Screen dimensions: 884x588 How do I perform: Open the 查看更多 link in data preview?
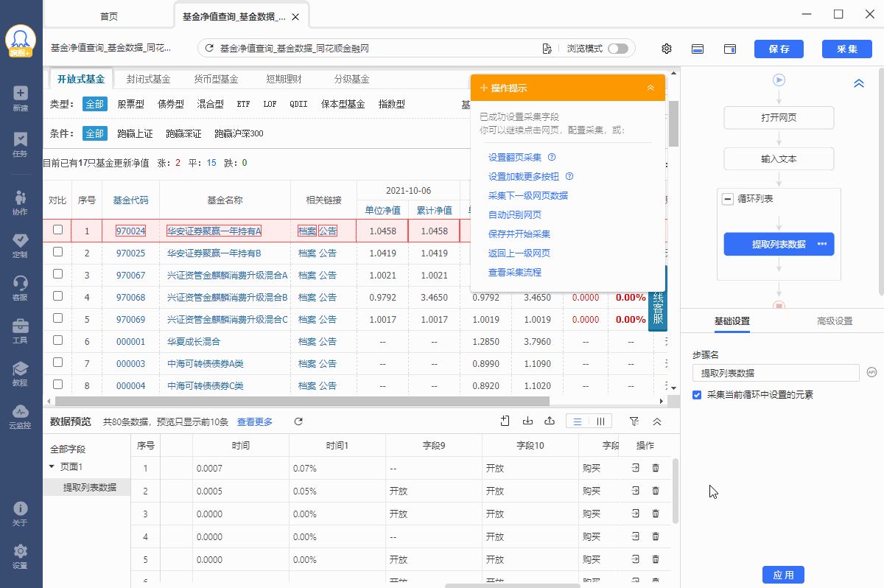(x=255, y=421)
